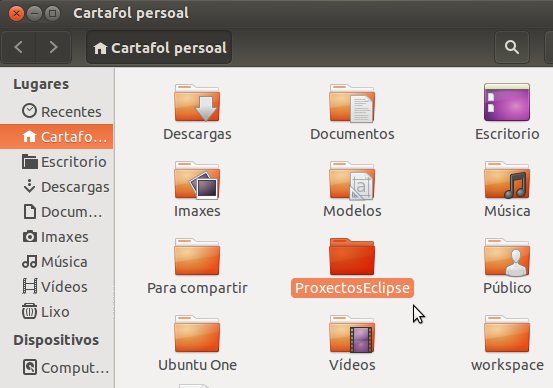Select the ProxectosEclipse folder icon
553x388 pixels.
pos(352,257)
